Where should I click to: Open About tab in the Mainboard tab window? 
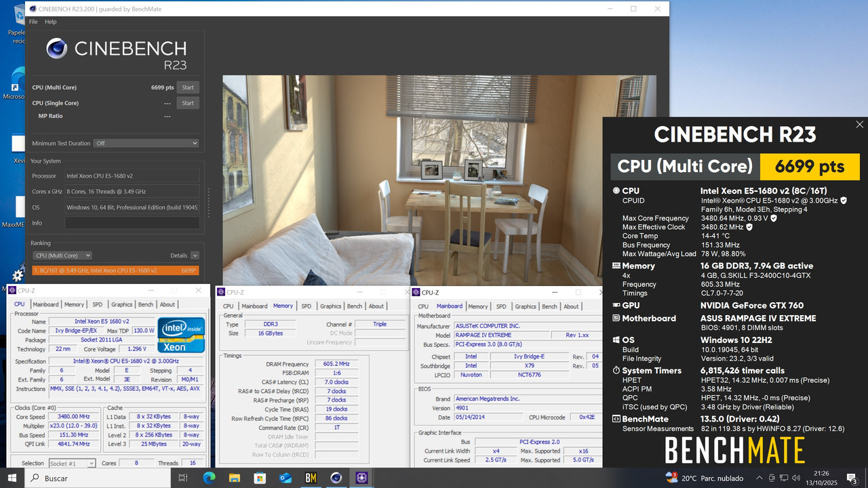(572, 306)
